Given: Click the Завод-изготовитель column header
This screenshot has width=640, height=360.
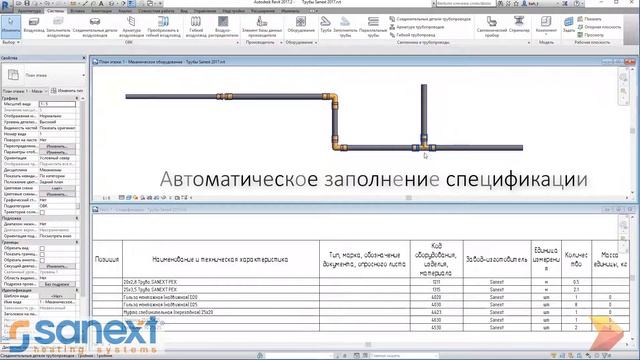Looking at the screenshot, I should coord(497,260).
